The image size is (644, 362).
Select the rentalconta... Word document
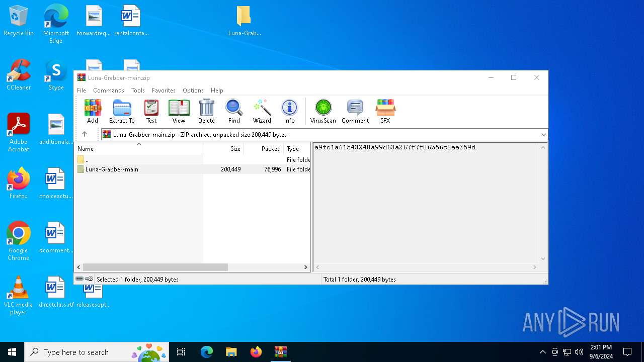(131, 21)
